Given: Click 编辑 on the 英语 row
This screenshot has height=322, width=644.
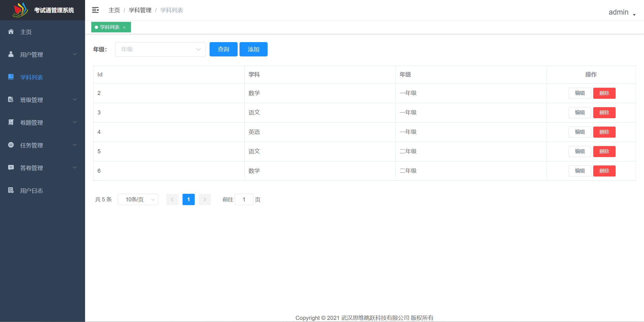Looking at the screenshot, I should 580,132.
